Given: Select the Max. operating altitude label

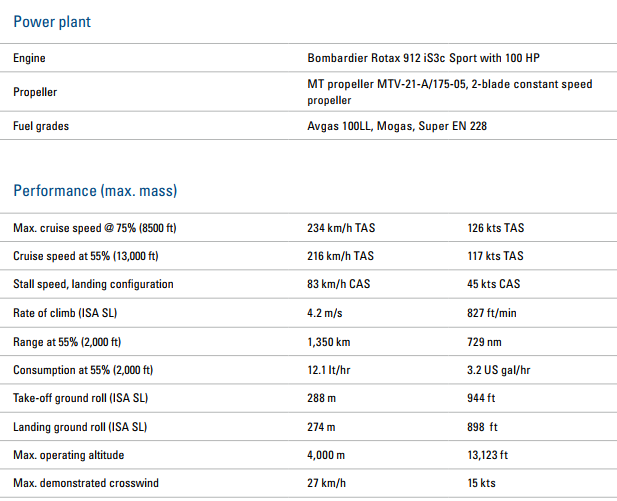Looking at the screenshot, I should [68, 455].
